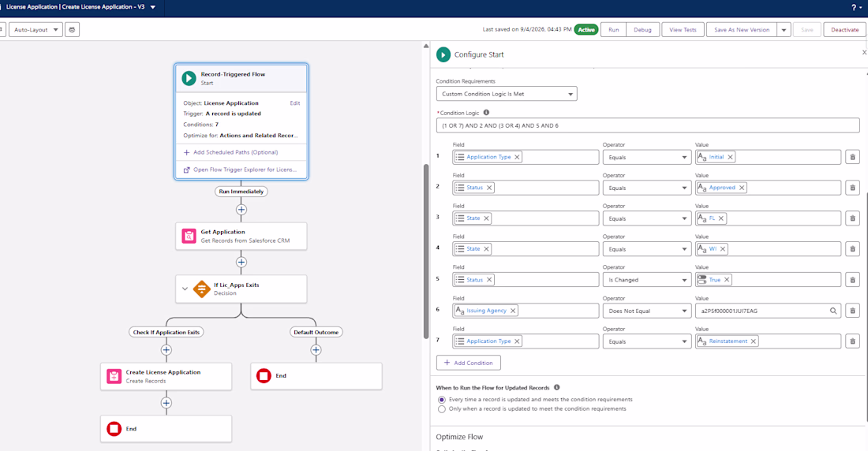The image size is (868, 451).
Task: Add element after Run Immediately connector
Action: [241, 210]
